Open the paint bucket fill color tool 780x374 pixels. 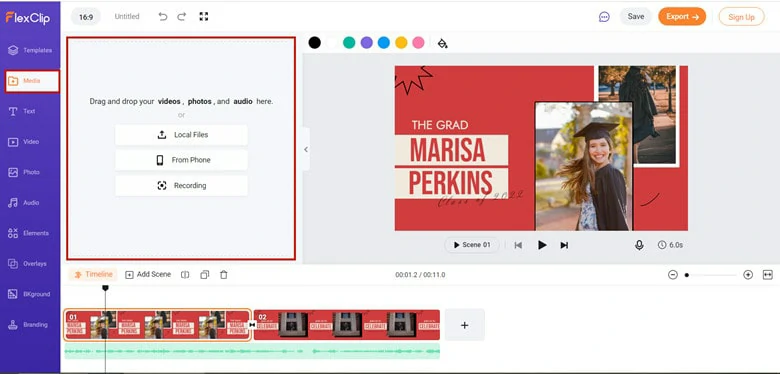coord(442,43)
